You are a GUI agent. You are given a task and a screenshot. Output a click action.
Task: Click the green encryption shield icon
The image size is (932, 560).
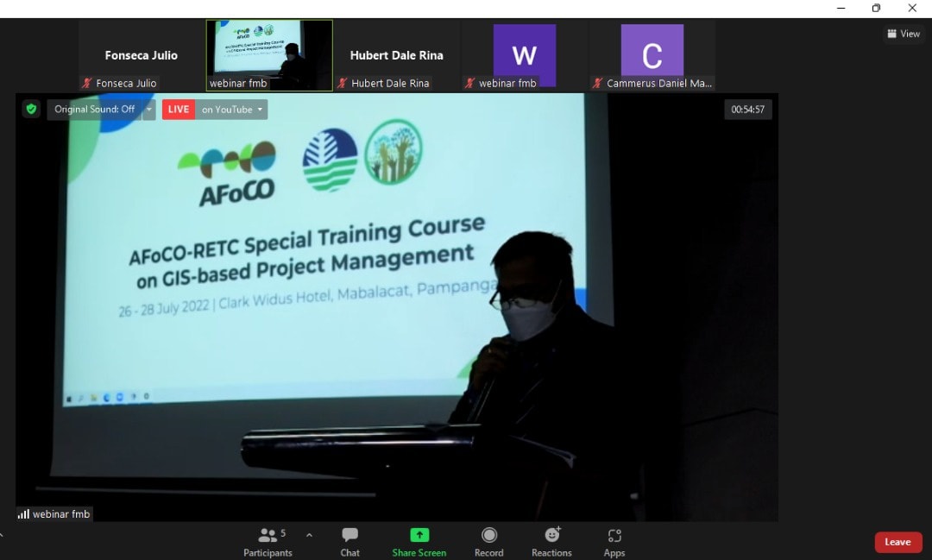(32, 109)
